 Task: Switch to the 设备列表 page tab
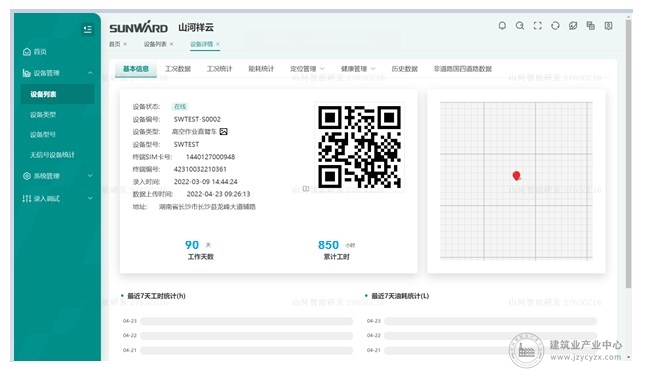[x=155, y=44]
